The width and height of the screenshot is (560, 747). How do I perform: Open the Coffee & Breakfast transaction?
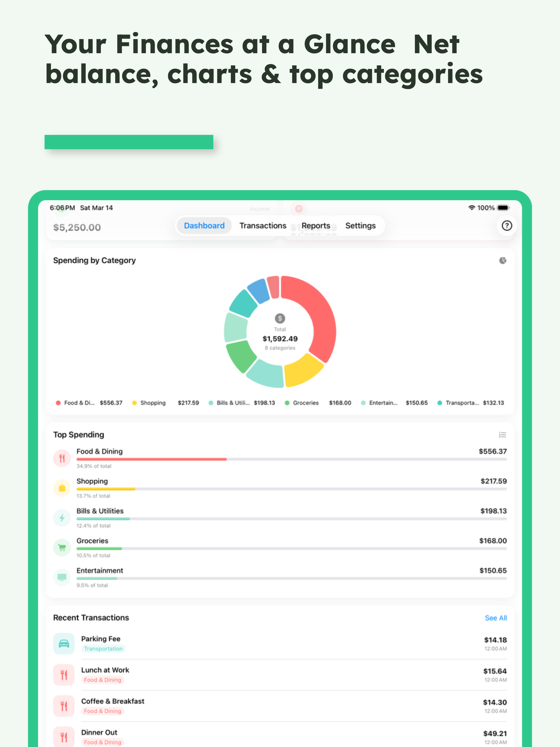[x=280, y=706]
